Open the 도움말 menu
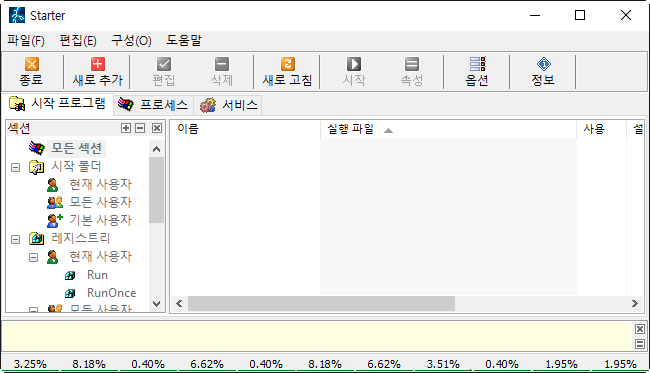The image size is (650, 373). [184, 41]
